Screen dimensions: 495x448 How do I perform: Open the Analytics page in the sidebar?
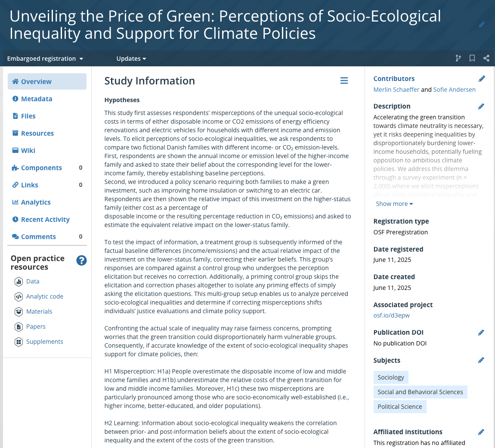pyautogui.click(x=36, y=202)
